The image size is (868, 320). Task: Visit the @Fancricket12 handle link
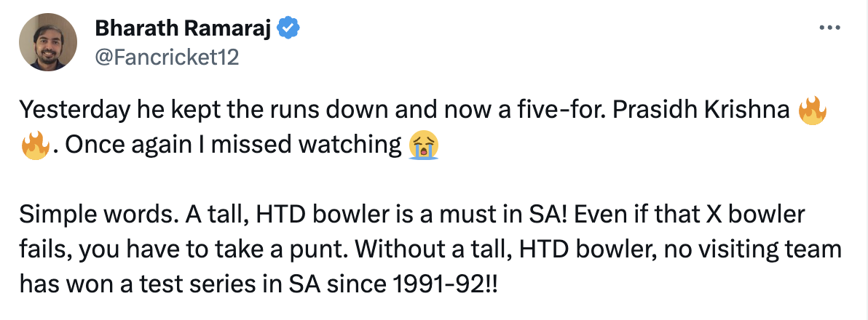point(167,57)
